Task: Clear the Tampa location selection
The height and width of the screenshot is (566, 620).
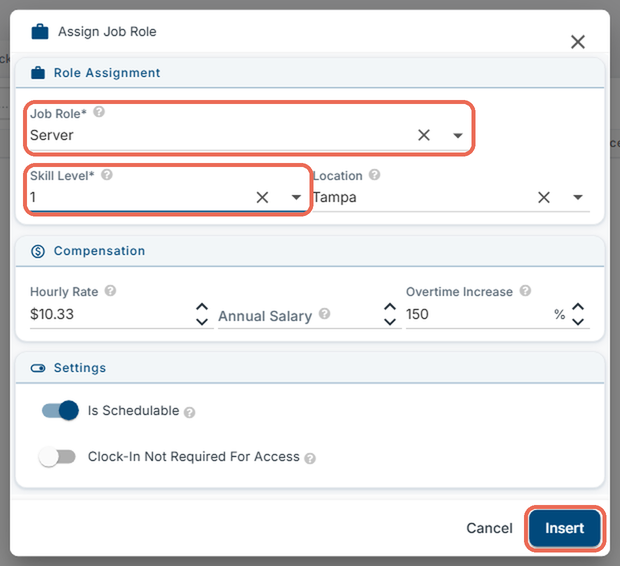Action: pyautogui.click(x=544, y=197)
